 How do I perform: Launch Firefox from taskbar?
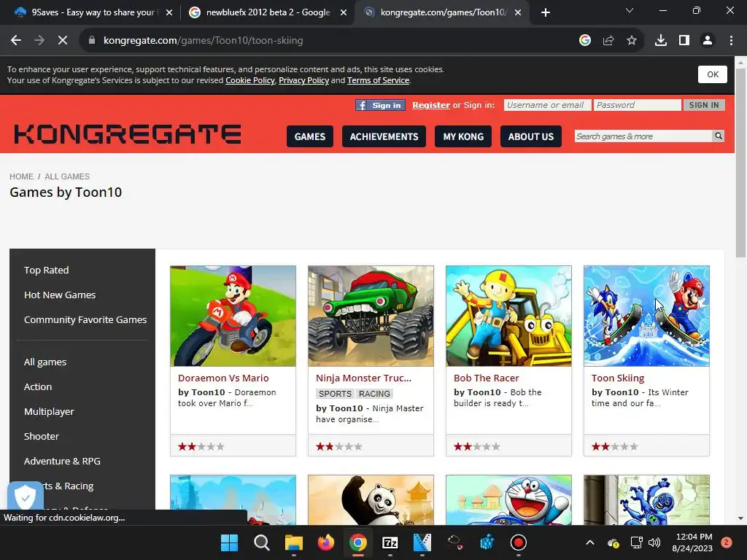click(x=326, y=542)
